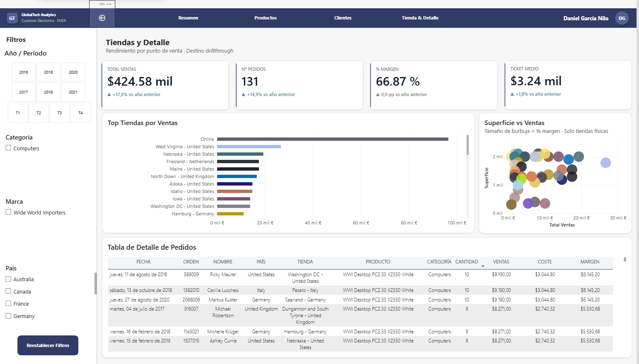This screenshot has height=364, width=639.
Task: Select quarter T2
Action: tap(39, 113)
